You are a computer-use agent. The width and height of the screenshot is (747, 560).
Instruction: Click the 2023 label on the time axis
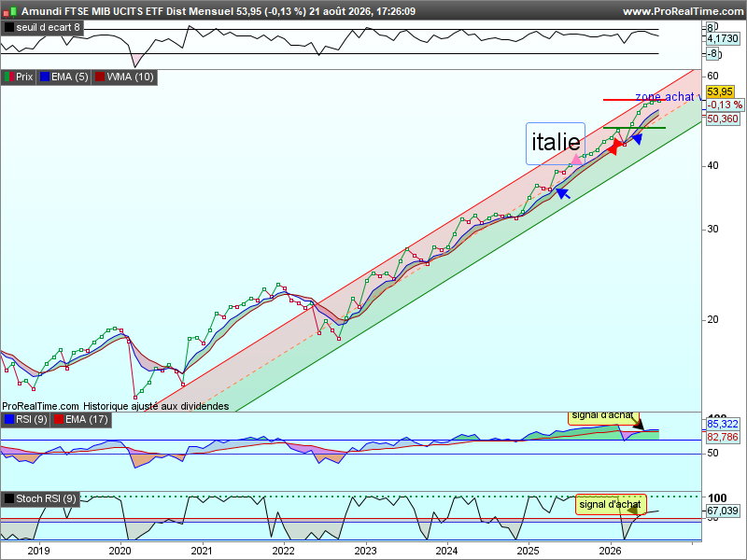point(365,551)
